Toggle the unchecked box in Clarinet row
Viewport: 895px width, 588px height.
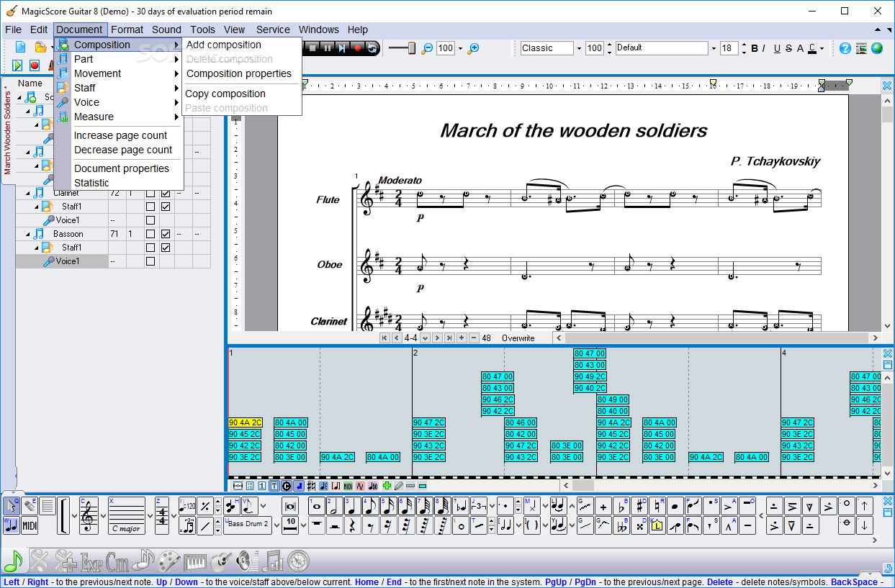pyautogui.click(x=150, y=193)
